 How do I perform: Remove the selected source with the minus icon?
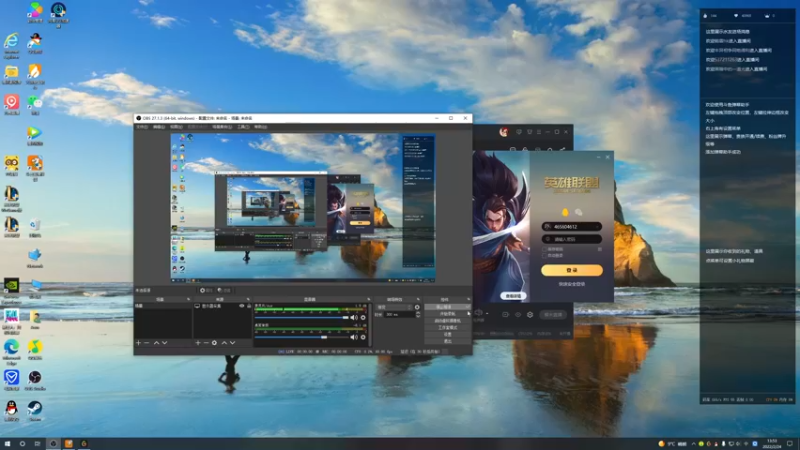pyautogui.click(x=206, y=343)
